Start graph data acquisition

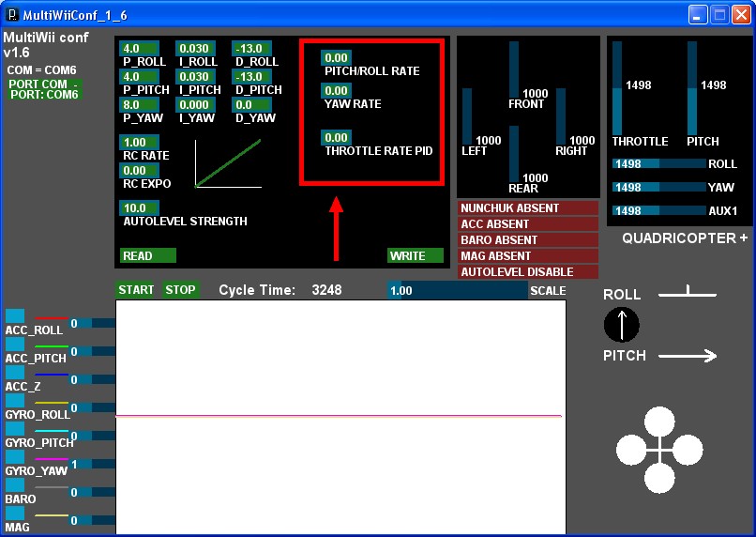[x=136, y=290]
